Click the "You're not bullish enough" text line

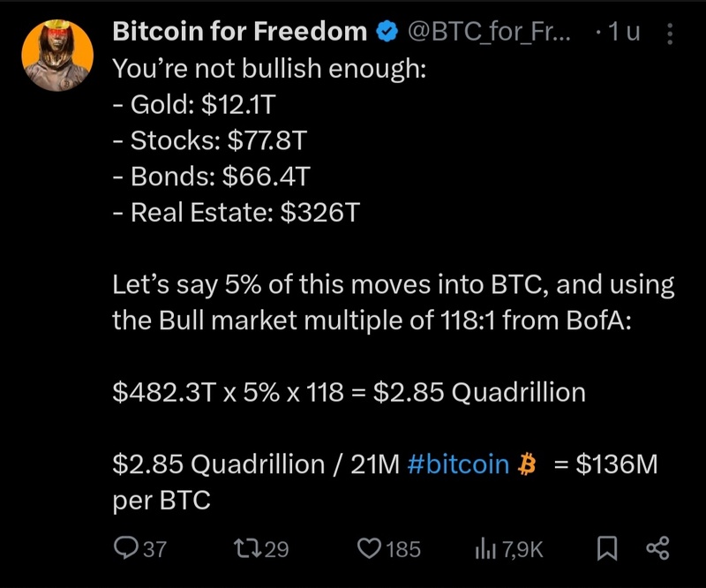(x=269, y=68)
